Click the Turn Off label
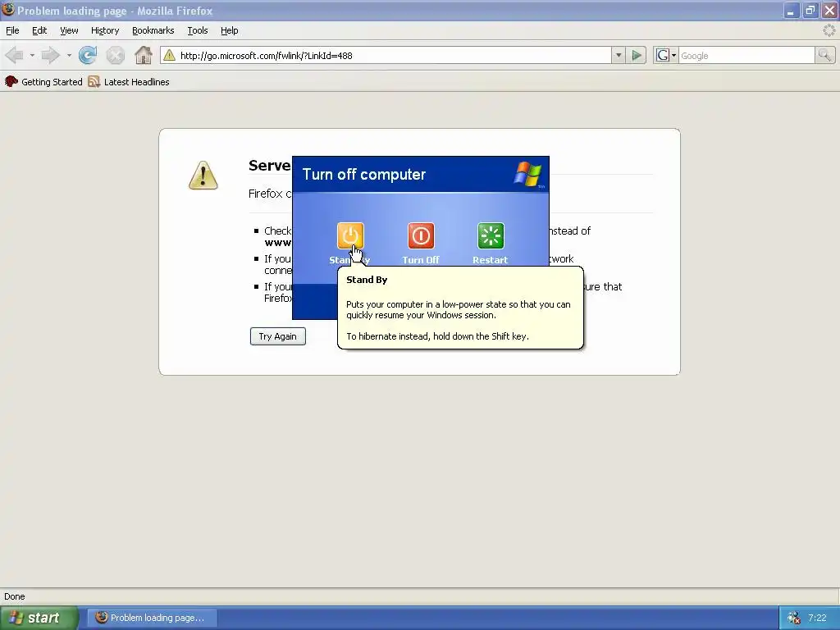 pyautogui.click(x=421, y=260)
